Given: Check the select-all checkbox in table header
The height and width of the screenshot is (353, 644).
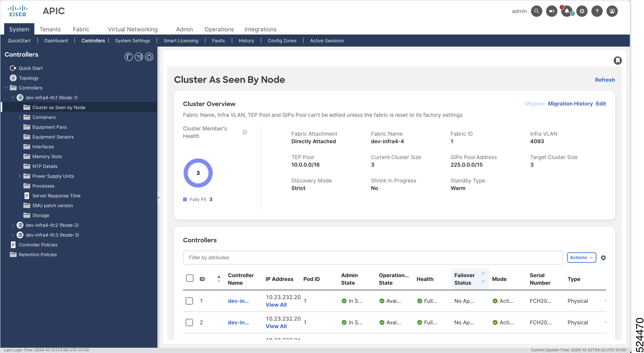Looking at the screenshot, I should point(190,278).
